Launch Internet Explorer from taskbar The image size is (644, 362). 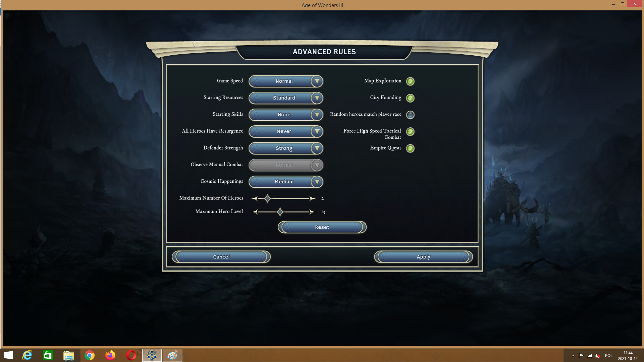click(x=27, y=355)
